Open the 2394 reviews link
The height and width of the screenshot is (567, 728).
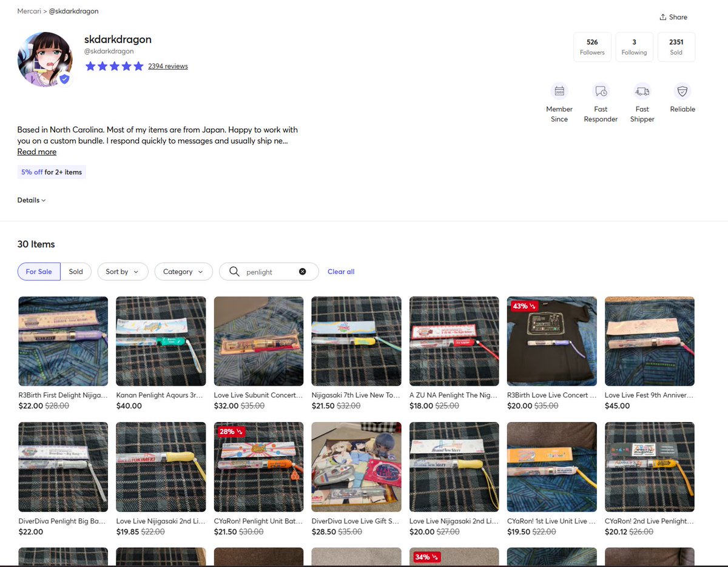[168, 66]
